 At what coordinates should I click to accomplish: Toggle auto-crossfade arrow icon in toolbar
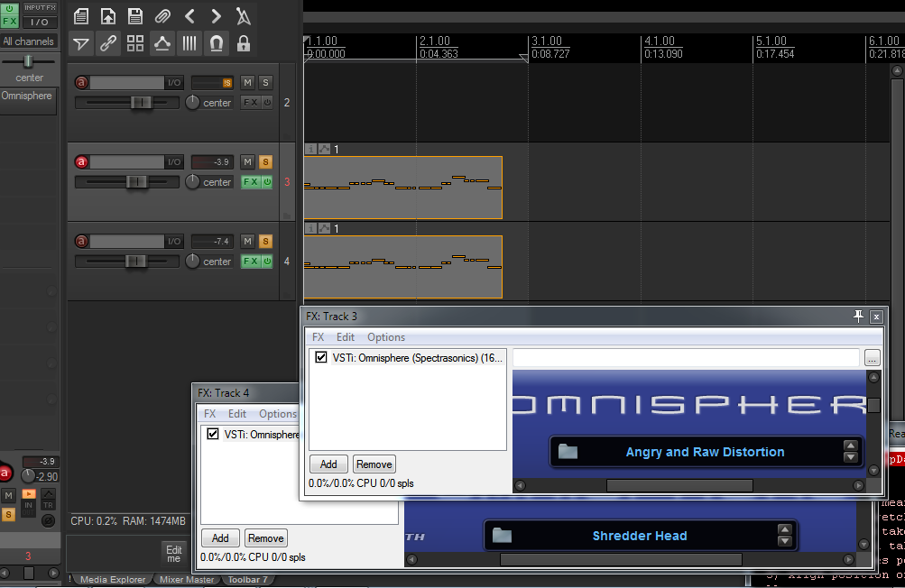point(81,43)
